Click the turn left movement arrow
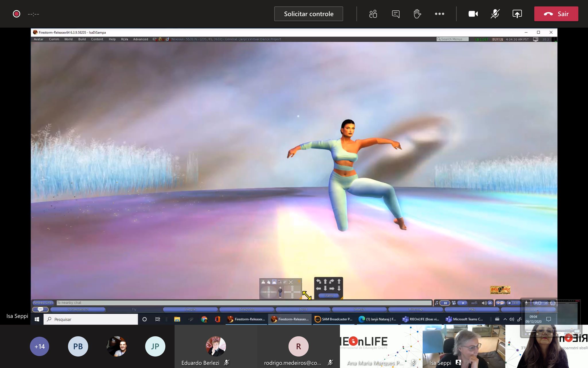 tap(319, 281)
